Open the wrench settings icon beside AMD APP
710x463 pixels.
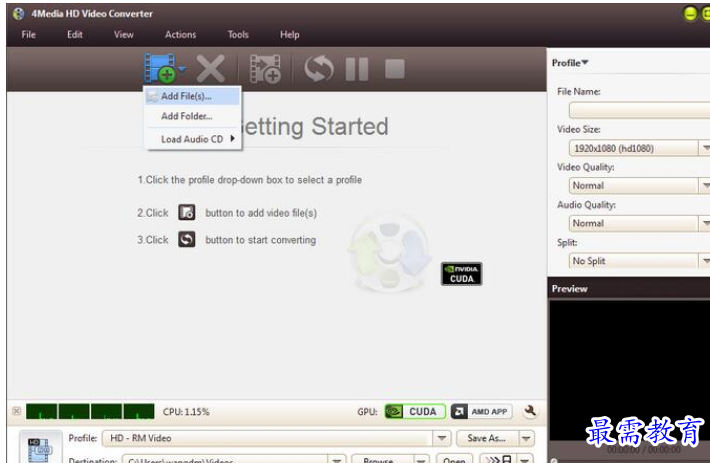530,411
